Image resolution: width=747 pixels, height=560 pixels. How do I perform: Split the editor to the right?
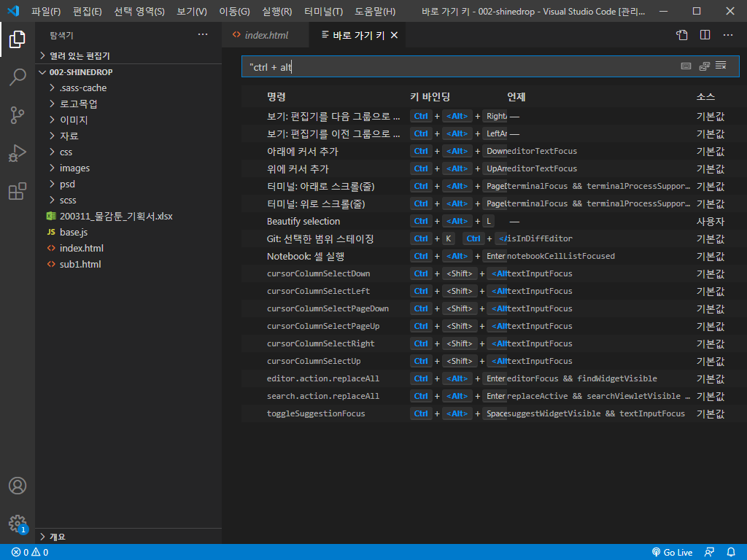(x=705, y=35)
